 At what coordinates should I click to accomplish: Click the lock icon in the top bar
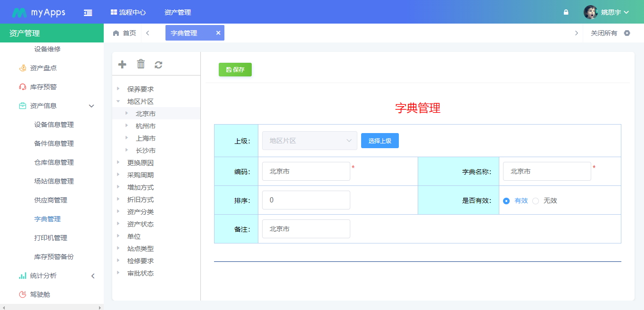[566, 12]
